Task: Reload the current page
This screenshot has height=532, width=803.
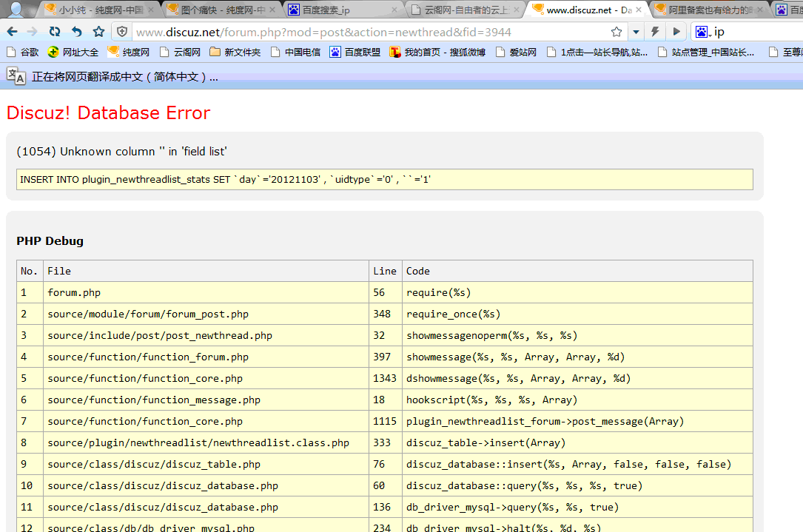Action: [55, 32]
